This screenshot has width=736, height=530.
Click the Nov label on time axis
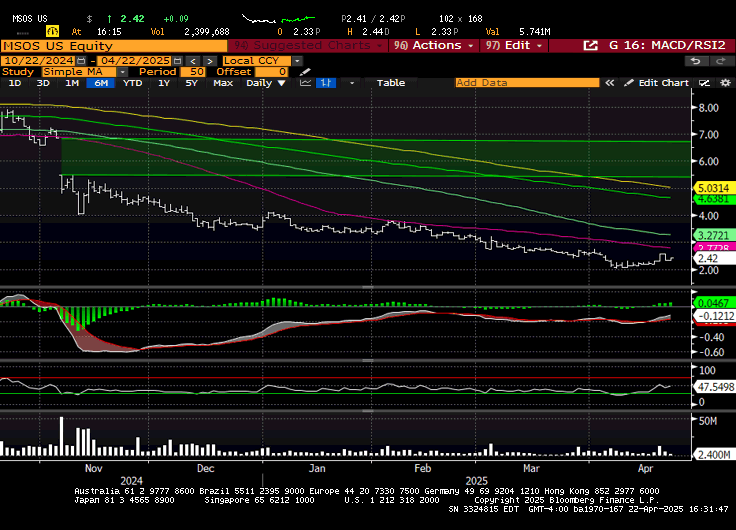point(93,468)
